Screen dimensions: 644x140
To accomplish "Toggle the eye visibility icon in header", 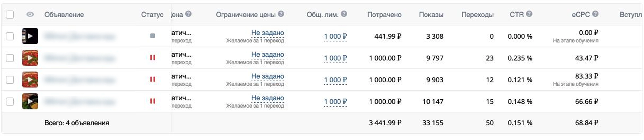I will [30, 15].
